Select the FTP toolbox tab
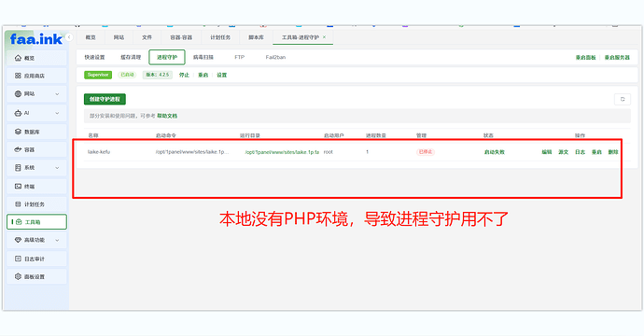This screenshot has width=644, height=336. pyautogui.click(x=240, y=57)
